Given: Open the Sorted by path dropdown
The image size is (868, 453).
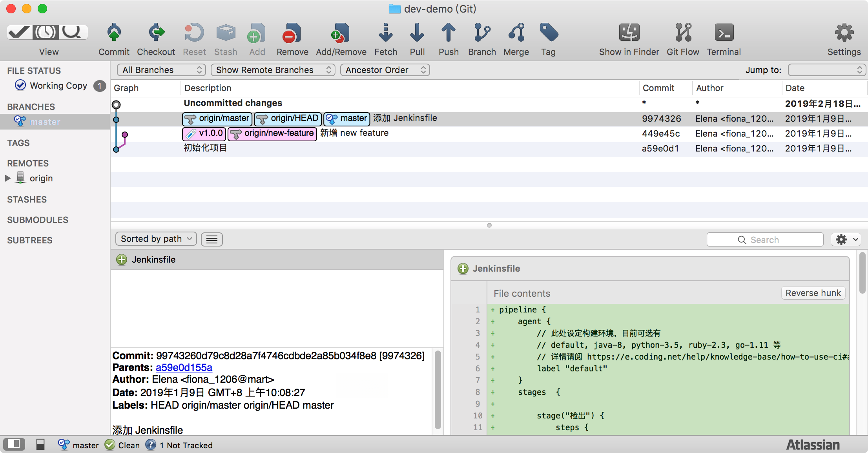Looking at the screenshot, I should pos(156,239).
